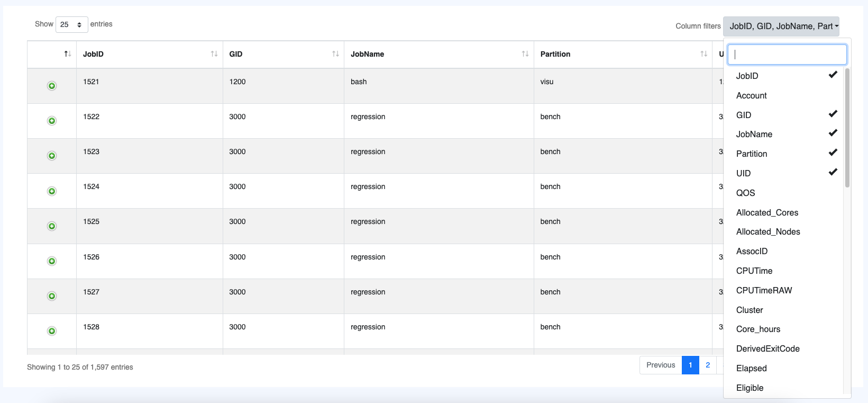Sort by GID column sort icon
The image size is (868, 403).
(335, 54)
